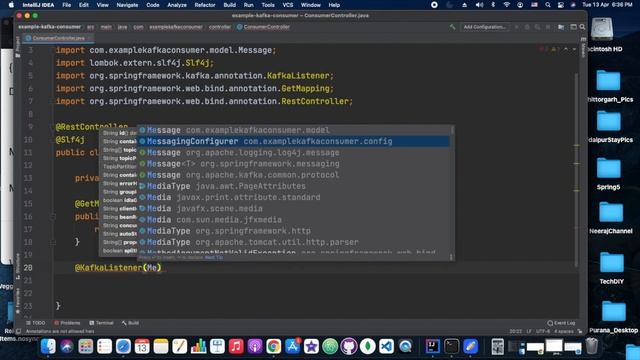This screenshot has width=640, height=360.
Task: Open the Add Configuration dropdown
Action: click(x=484, y=27)
